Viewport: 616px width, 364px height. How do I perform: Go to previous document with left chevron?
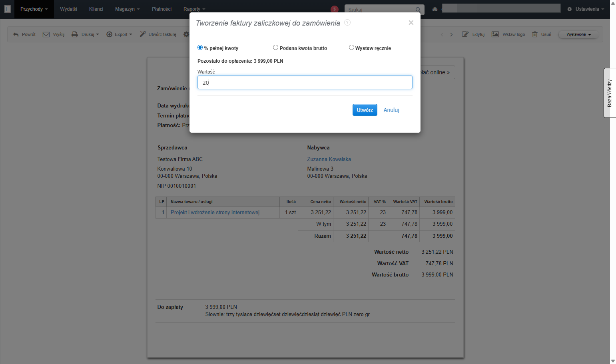coord(442,34)
